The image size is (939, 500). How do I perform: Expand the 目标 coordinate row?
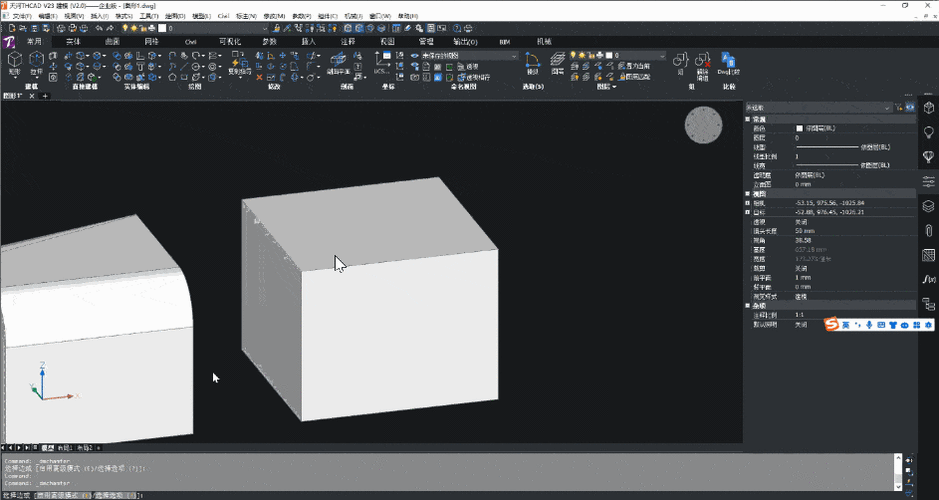747,212
